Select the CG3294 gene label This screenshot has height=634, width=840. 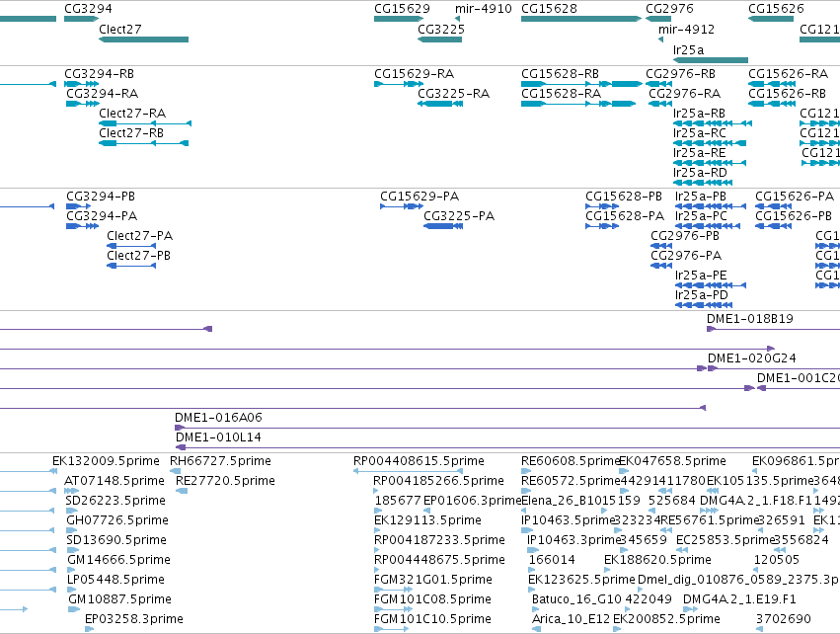click(89, 9)
